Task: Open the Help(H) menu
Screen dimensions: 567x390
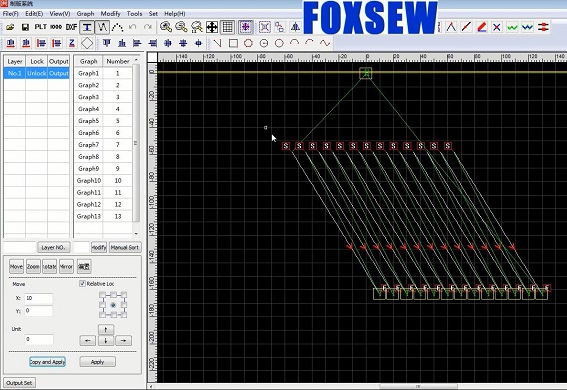Action: pyautogui.click(x=175, y=14)
